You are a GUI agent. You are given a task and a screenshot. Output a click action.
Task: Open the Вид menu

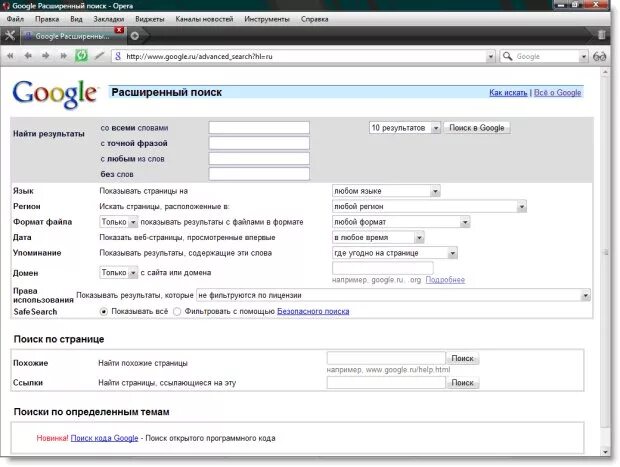(x=76, y=19)
